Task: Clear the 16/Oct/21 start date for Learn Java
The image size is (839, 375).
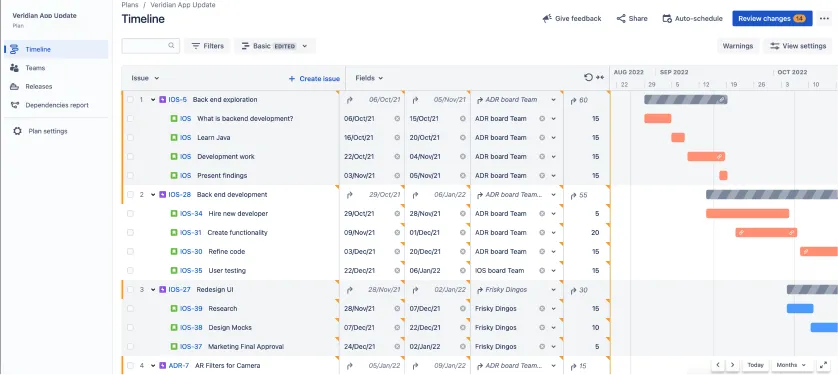Action: point(397,137)
